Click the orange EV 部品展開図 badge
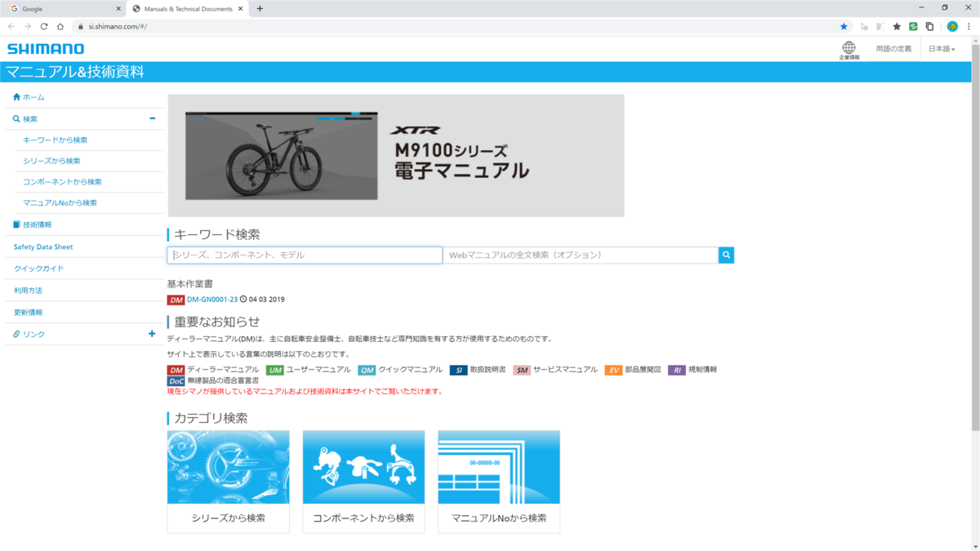The width and height of the screenshot is (980, 551). tap(614, 370)
